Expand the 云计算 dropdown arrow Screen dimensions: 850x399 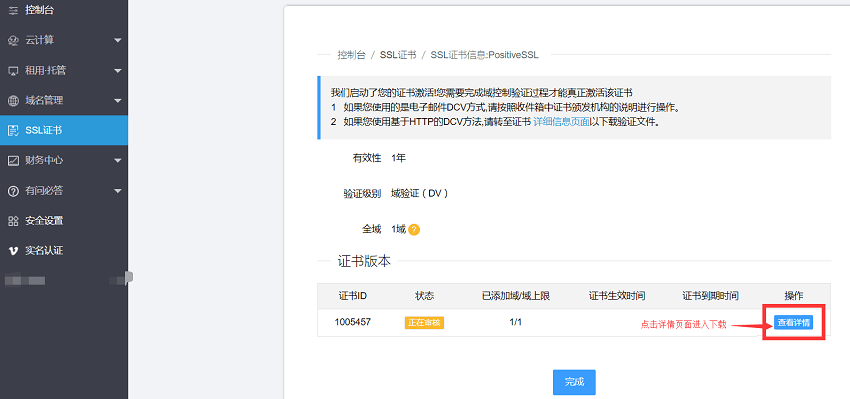118,41
